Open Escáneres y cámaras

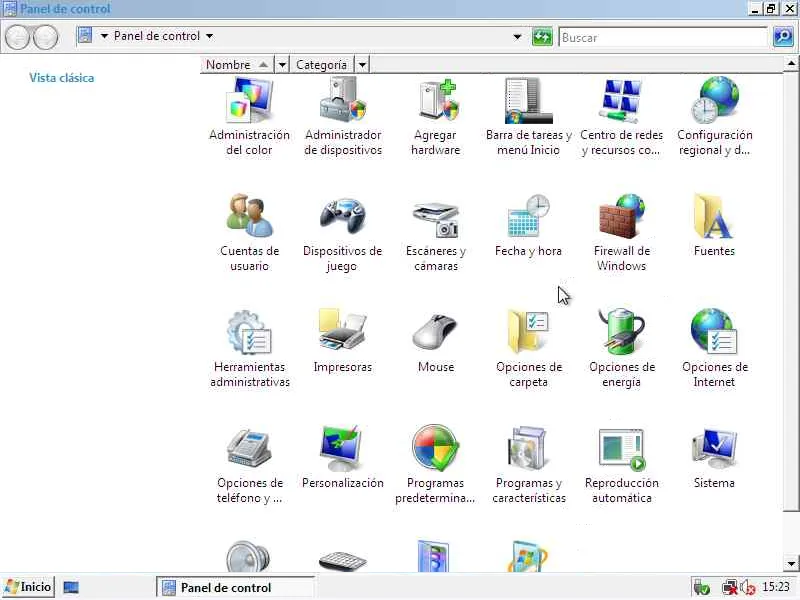click(x=436, y=233)
